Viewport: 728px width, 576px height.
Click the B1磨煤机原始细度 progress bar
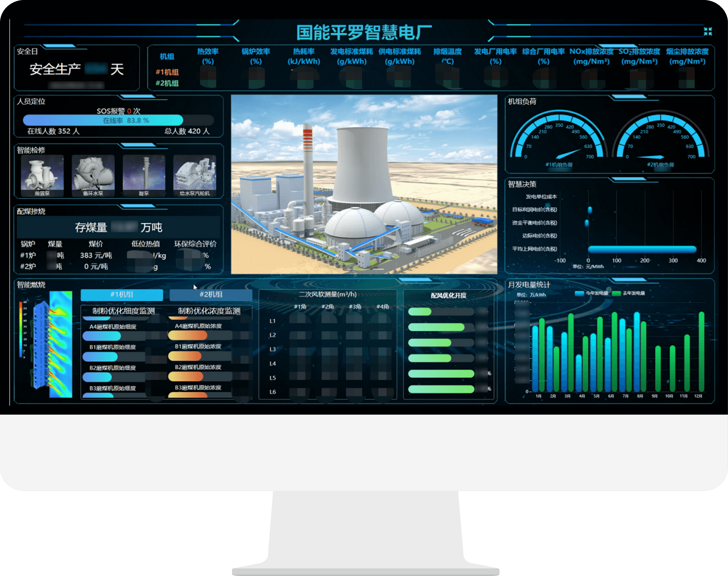[115, 356]
